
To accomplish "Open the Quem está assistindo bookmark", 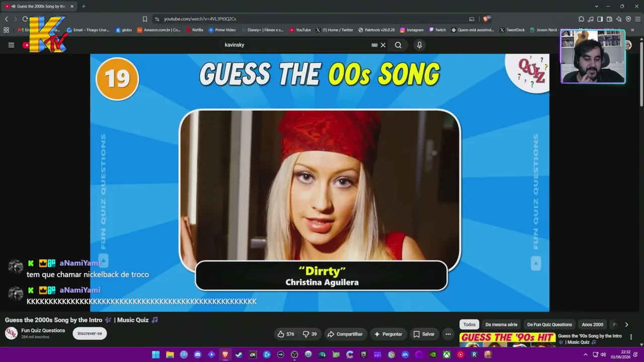I will (473, 30).
